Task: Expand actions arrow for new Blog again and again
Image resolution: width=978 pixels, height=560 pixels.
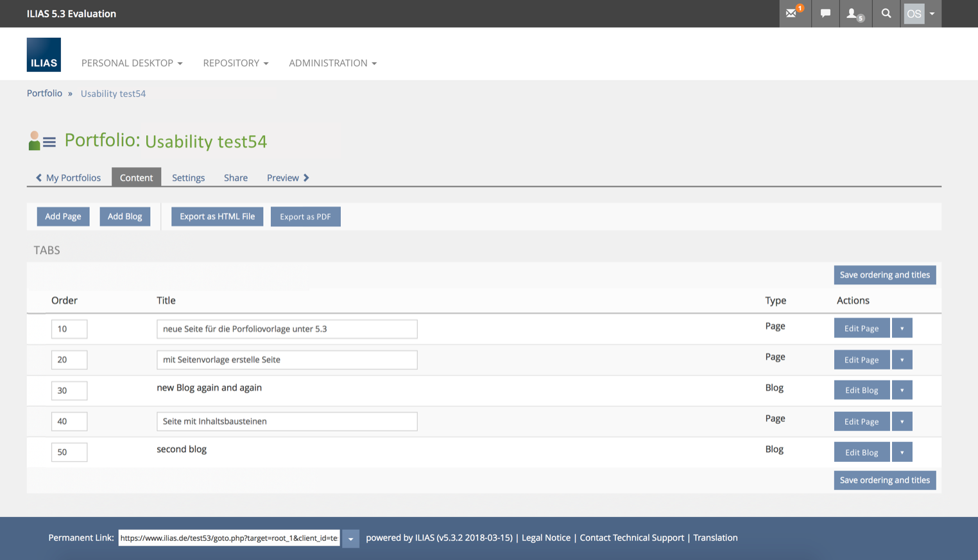Action: click(902, 390)
